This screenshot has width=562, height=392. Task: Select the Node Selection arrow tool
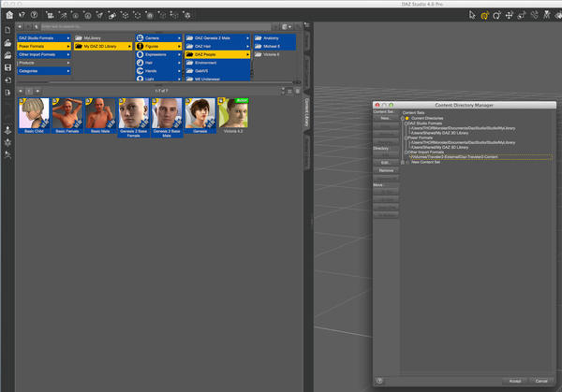(472, 15)
